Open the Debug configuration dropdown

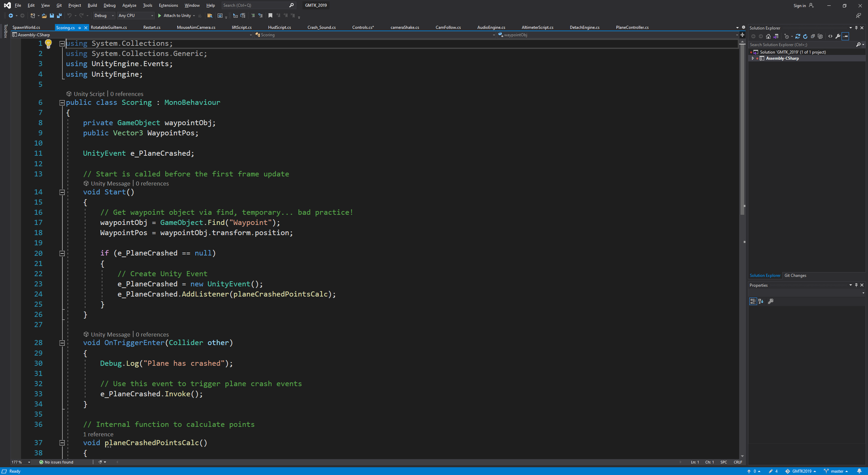(104, 16)
